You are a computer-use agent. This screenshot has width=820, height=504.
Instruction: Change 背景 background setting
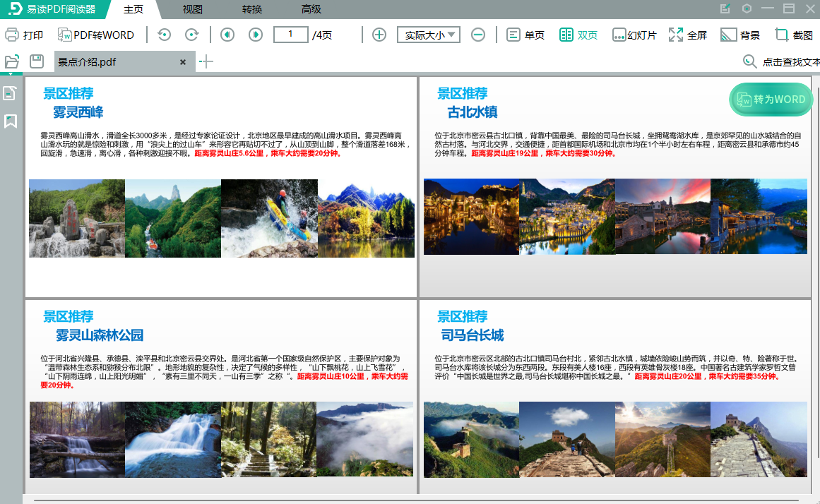[x=740, y=35]
